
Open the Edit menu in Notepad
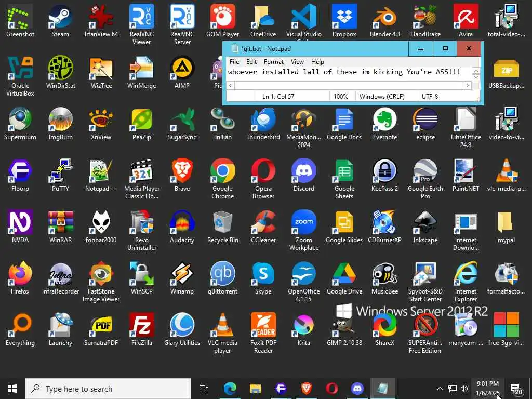251,62
